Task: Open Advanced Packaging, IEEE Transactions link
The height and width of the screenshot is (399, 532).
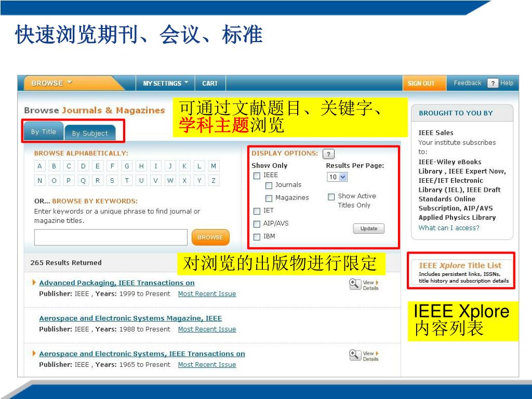Action: click(117, 283)
